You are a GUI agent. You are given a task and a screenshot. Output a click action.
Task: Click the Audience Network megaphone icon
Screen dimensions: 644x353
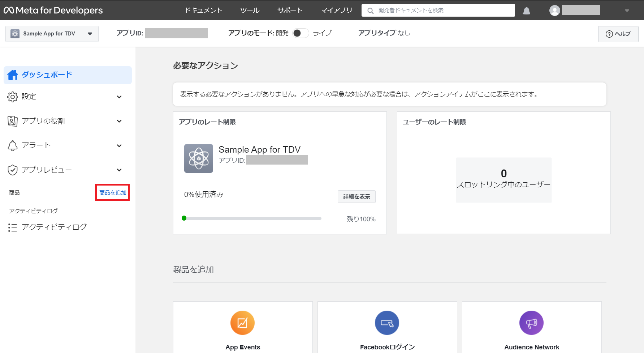[532, 323]
